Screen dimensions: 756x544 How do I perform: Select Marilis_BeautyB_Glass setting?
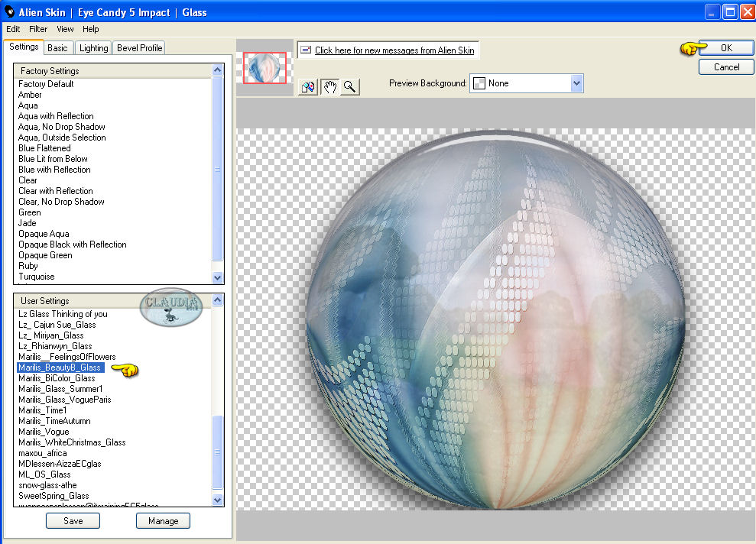pos(60,368)
